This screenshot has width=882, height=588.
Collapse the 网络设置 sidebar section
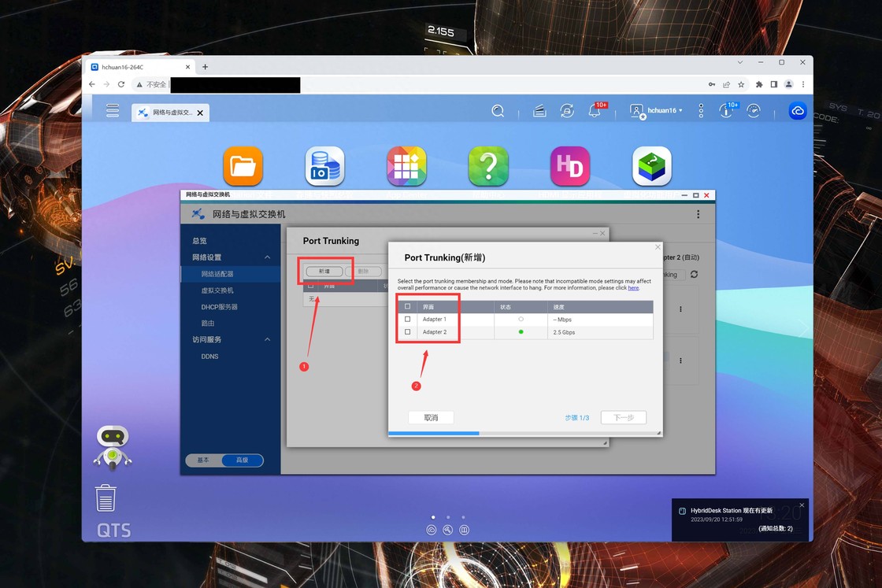pyautogui.click(x=267, y=257)
